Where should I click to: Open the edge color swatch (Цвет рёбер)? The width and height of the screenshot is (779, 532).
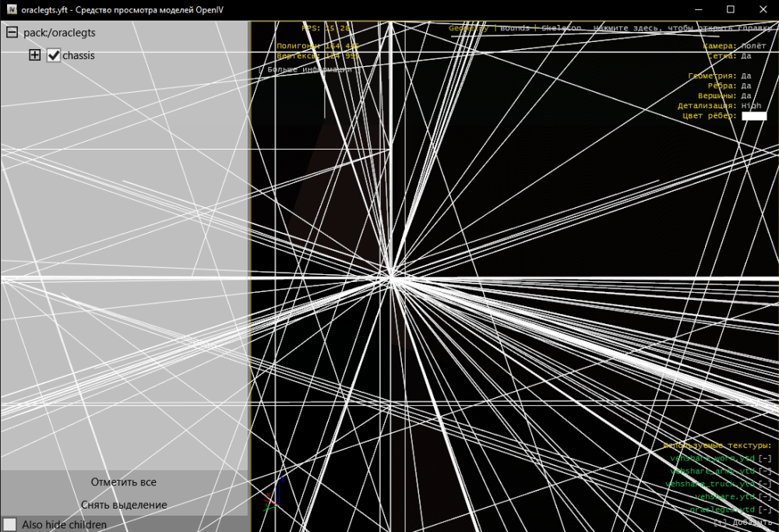pyautogui.click(x=754, y=116)
